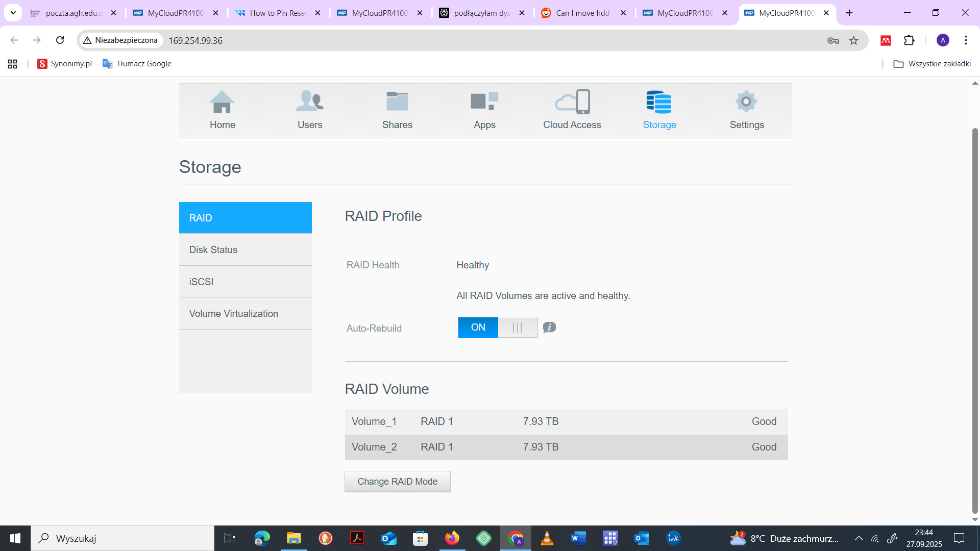Click Good status of Volume_2
980x551 pixels.
[764, 447]
